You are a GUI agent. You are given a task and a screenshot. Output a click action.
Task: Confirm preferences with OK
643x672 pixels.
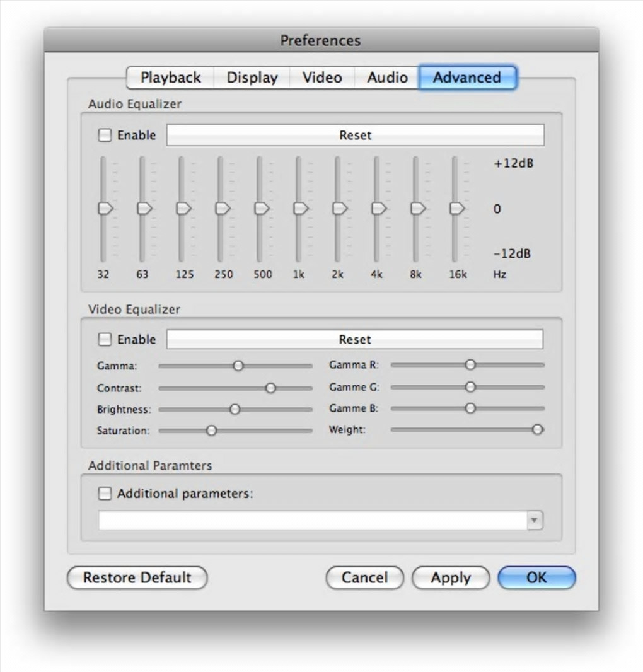pyautogui.click(x=536, y=577)
